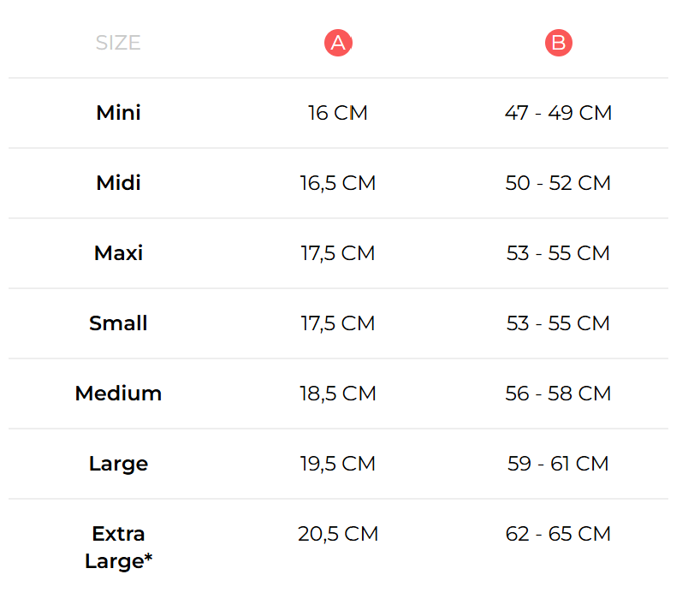700x604 pixels.
Task: Click the Maxi size label
Action: pos(118,253)
